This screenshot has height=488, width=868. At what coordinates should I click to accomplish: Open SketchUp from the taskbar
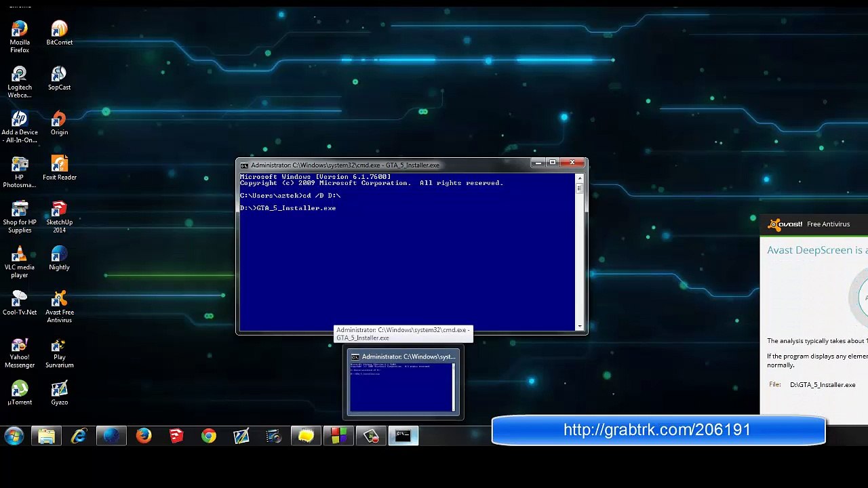pyautogui.click(x=176, y=436)
